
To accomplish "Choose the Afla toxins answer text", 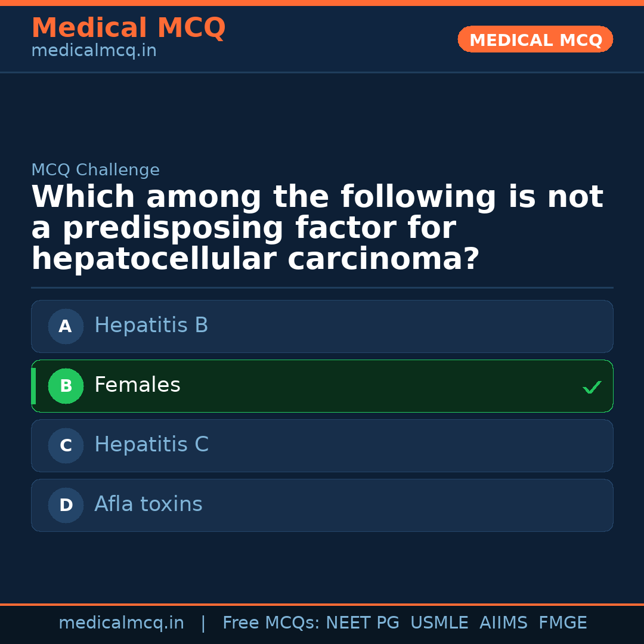I will pyautogui.click(x=148, y=504).
